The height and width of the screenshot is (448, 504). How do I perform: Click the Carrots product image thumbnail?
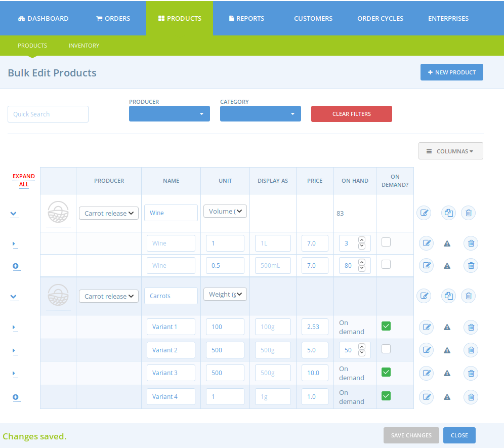[58, 295]
